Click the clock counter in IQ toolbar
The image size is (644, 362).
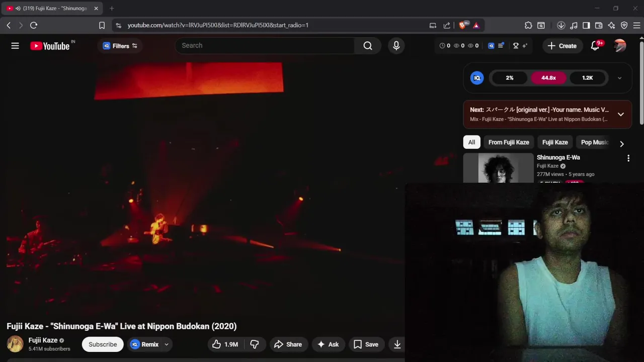[x=445, y=46]
